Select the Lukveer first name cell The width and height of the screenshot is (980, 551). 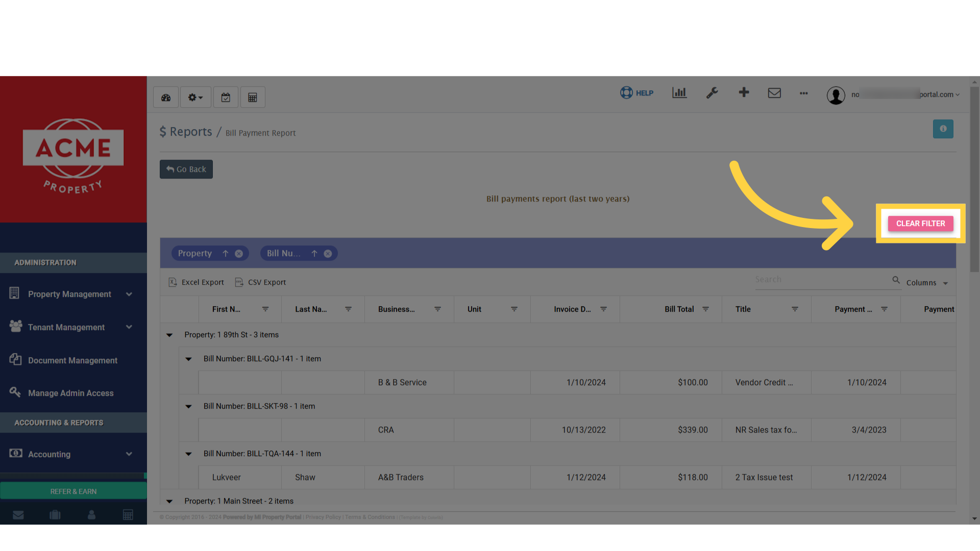point(240,478)
